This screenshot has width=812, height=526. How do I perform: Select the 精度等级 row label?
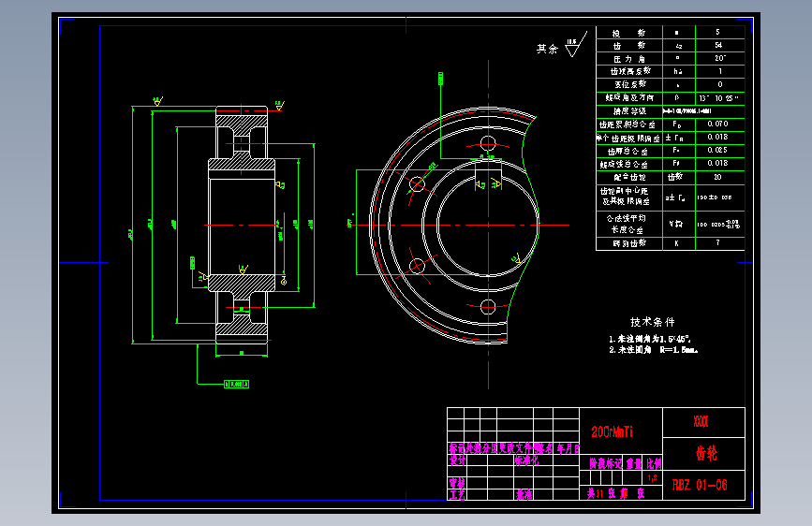(629, 110)
